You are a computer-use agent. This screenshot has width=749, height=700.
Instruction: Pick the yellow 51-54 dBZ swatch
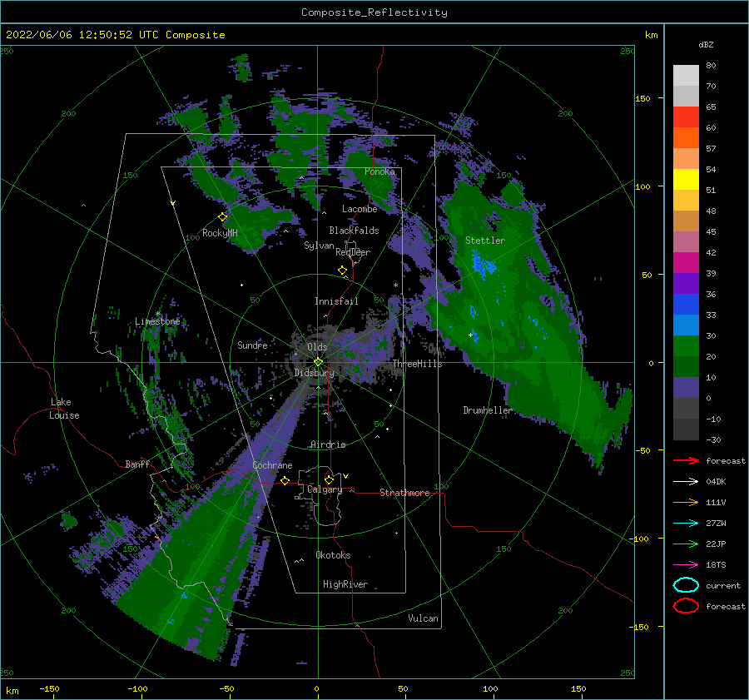pyautogui.click(x=686, y=180)
